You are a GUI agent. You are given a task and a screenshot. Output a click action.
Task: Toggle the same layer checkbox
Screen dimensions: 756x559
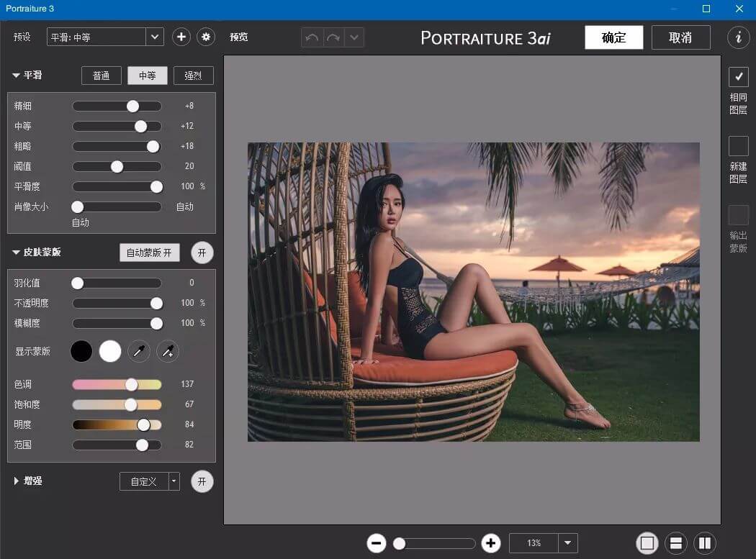coord(738,77)
